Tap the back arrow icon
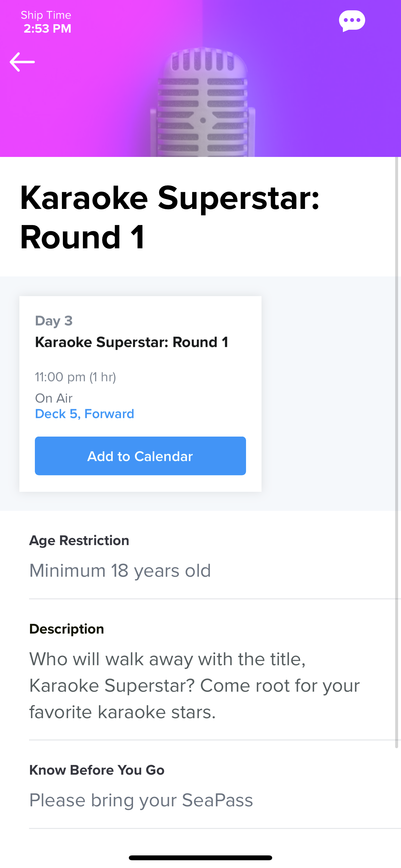 (x=22, y=62)
